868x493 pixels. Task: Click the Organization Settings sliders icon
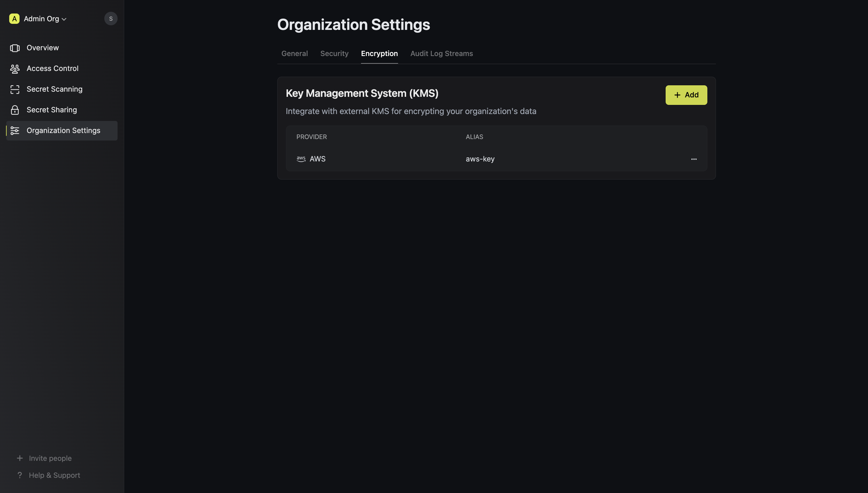tap(15, 131)
